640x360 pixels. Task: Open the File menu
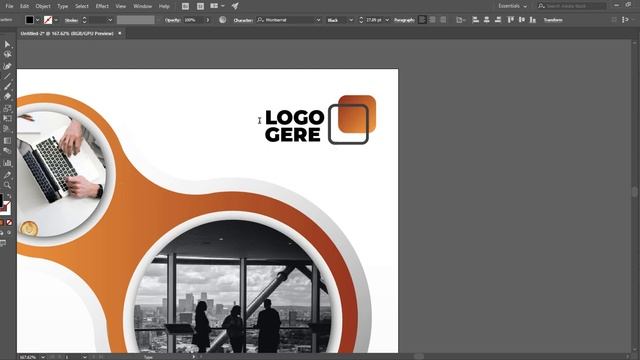click(9, 6)
